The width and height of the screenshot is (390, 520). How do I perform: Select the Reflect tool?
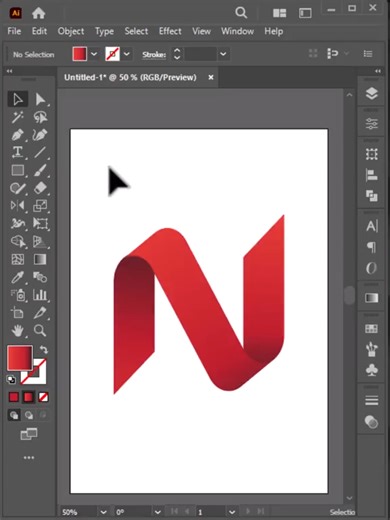(x=18, y=206)
